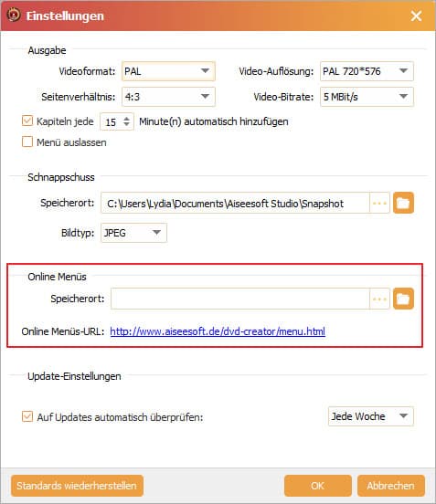This screenshot has width=436, height=504.
Task: Enable the Menü auslassen checkbox
Action: point(27,142)
